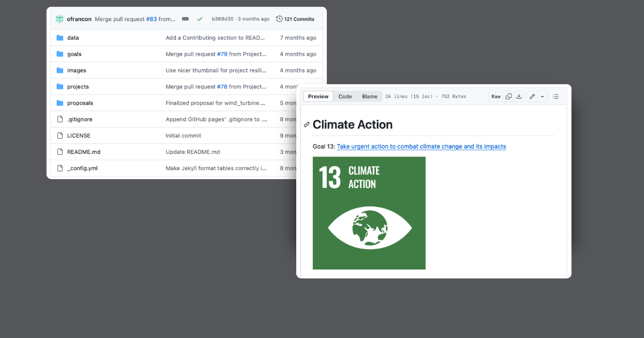Click the data folder icon
Screen dimensions: 644x338
coord(60,38)
